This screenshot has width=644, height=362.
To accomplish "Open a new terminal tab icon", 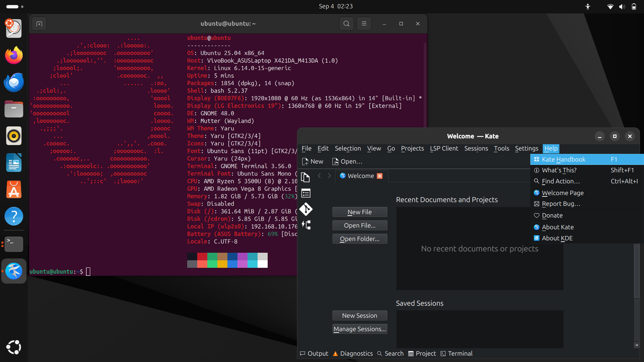I will 39,24.
